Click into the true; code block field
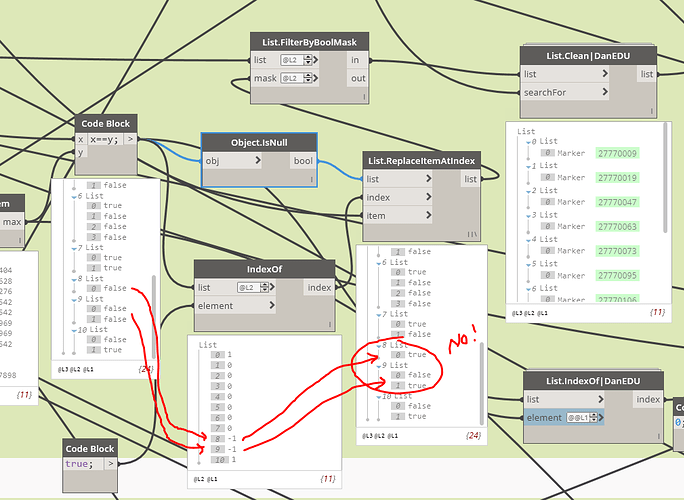 click(83, 464)
